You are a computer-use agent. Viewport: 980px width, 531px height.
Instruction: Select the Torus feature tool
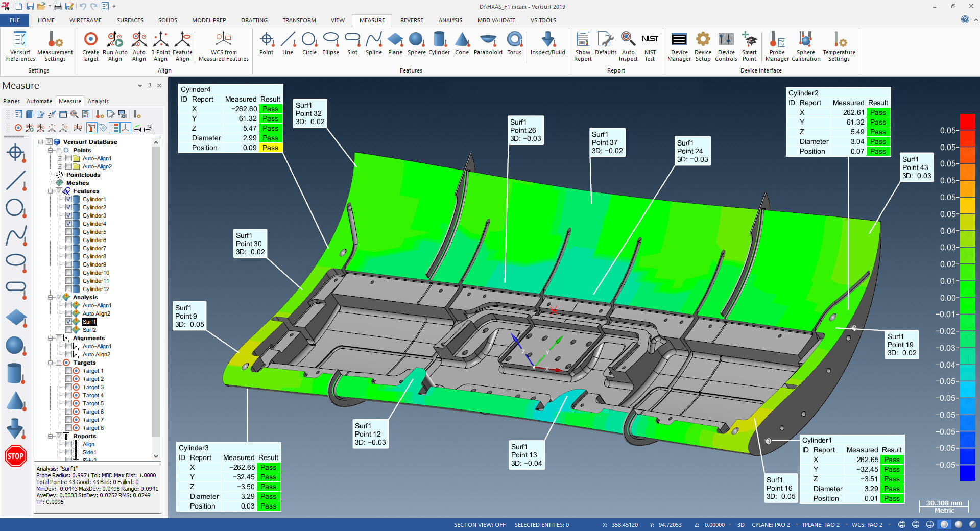(514, 43)
